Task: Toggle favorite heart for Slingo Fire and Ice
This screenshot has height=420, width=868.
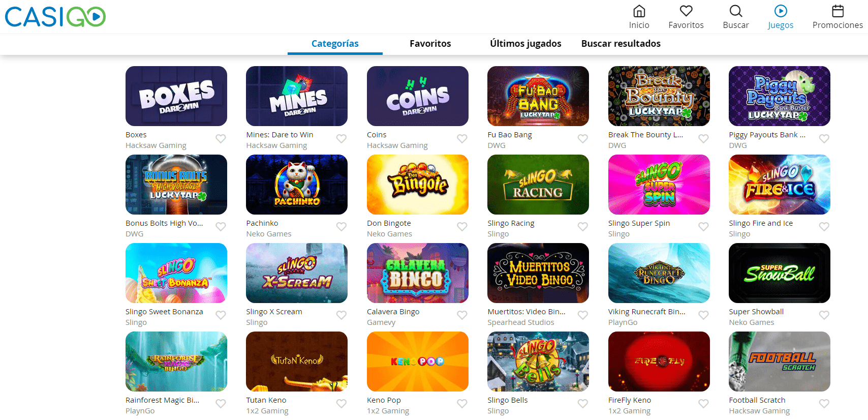Action: 824,227
